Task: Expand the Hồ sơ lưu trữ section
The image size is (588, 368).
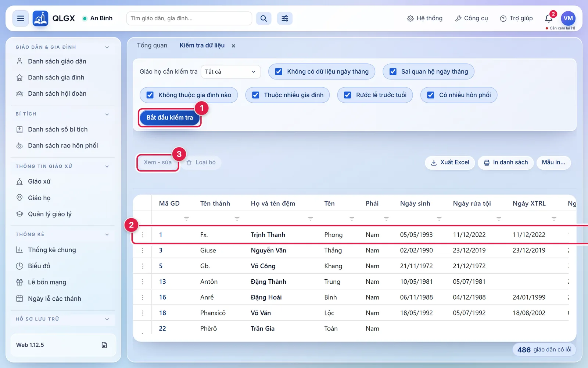Action: pyautogui.click(x=107, y=319)
